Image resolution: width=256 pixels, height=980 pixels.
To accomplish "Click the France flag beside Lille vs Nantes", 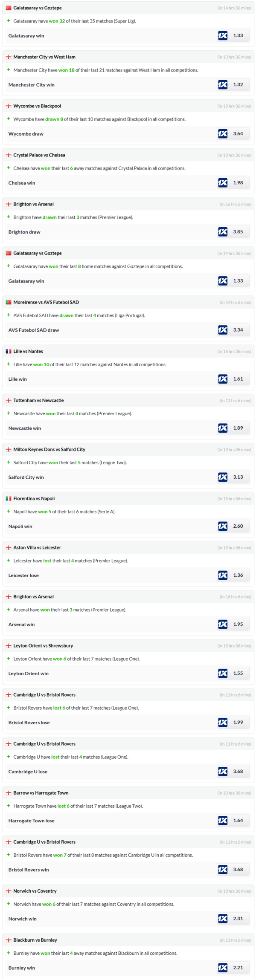I will pyautogui.click(x=9, y=351).
